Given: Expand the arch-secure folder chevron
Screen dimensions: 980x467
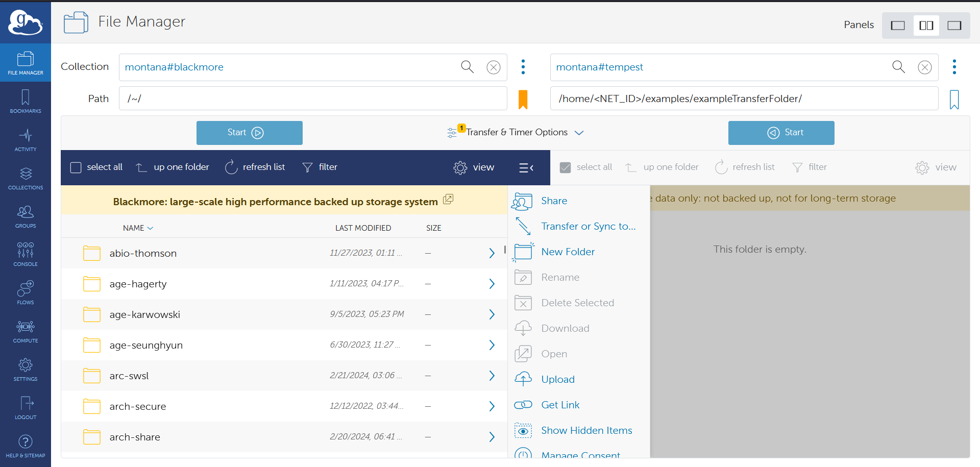Looking at the screenshot, I should [x=492, y=406].
